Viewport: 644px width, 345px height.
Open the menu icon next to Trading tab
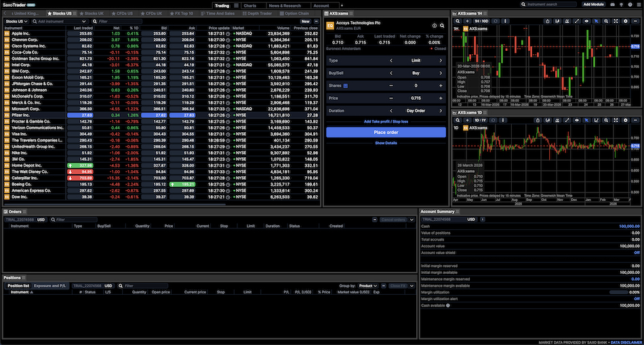(236, 5)
